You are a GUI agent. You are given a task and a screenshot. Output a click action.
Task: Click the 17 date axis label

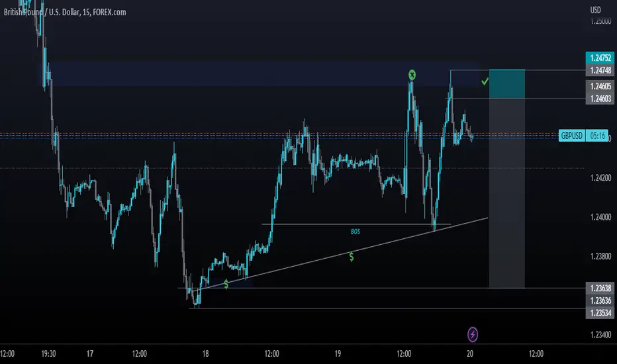pos(90,353)
